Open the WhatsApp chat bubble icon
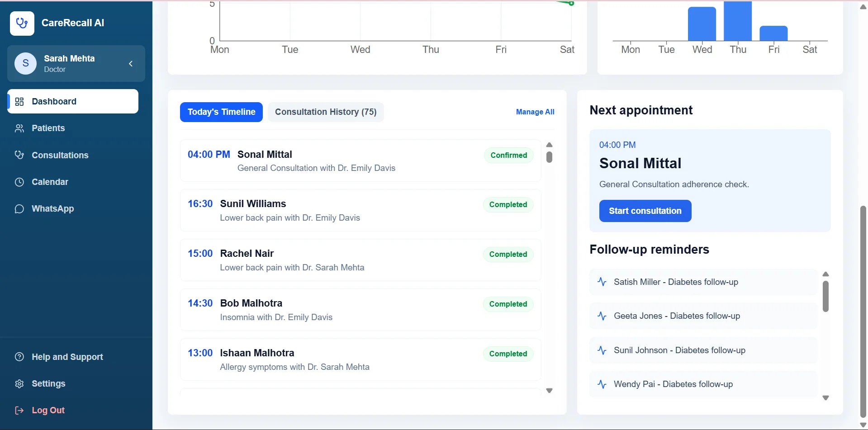Viewport: 868px width, 430px height. [19, 208]
